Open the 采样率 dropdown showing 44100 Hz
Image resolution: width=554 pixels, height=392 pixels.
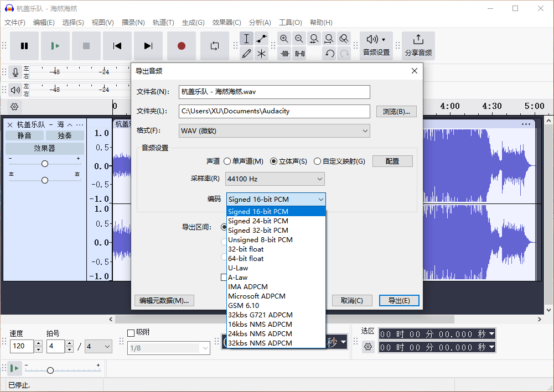274,179
